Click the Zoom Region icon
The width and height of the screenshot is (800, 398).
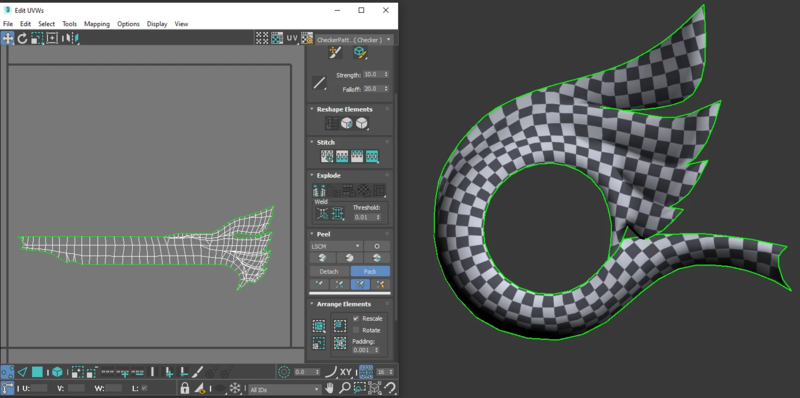pos(360,388)
